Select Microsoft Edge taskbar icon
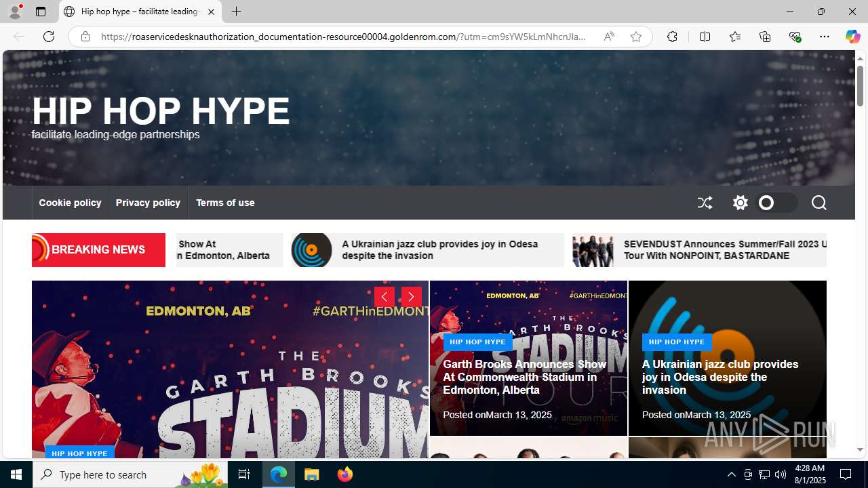Image resolution: width=868 pixels, height=488 pixels. pos(279,474)
